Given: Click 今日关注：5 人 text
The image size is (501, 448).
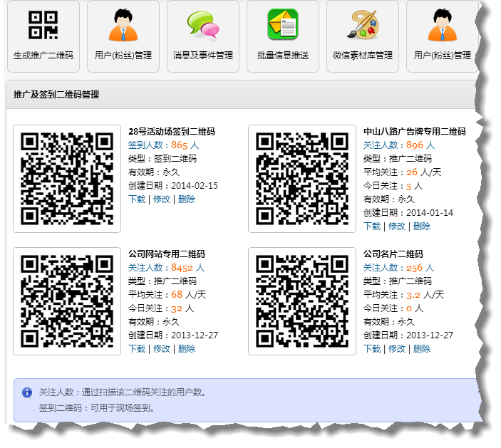Looking at the screenshot, I should (x=393, y=186).
